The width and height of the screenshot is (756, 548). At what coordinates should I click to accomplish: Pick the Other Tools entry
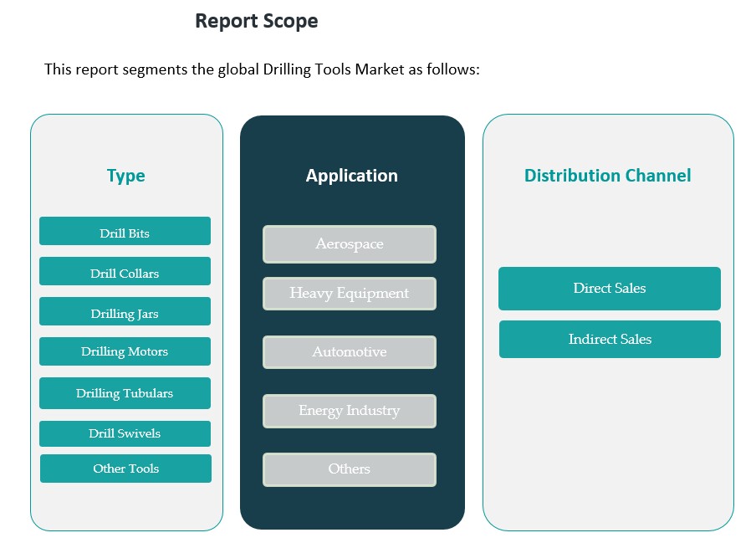125,469
